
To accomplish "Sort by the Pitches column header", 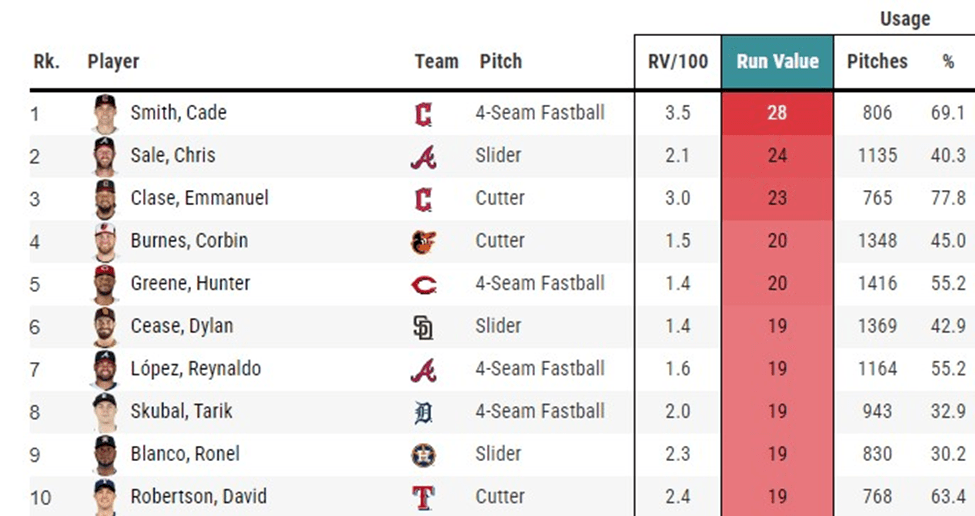I will (x=877, y=62).
